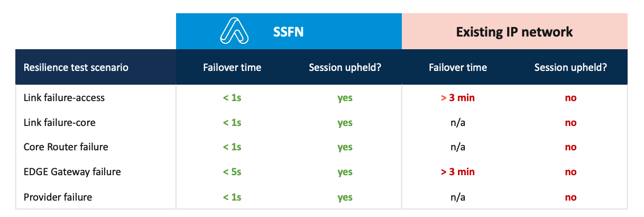The height and width of the screenshot is (217, 644).
Task: Click the green < 5s failover value
Action: click(232, 172)
